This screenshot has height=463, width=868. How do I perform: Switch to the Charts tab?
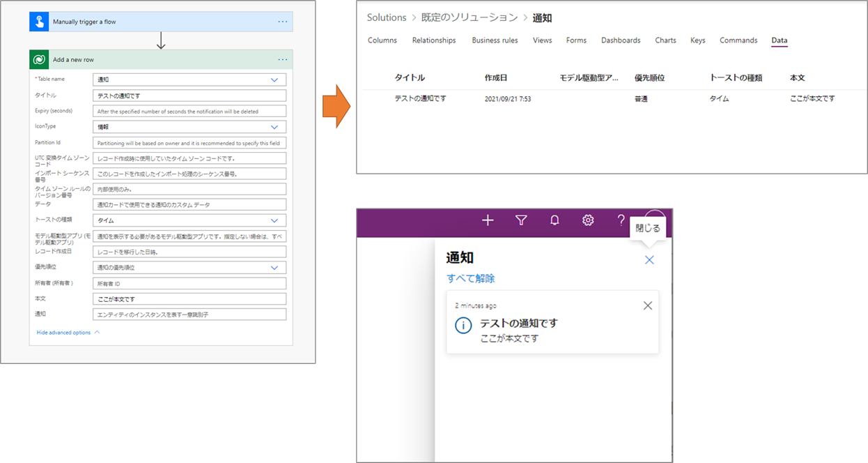(665, 40)
